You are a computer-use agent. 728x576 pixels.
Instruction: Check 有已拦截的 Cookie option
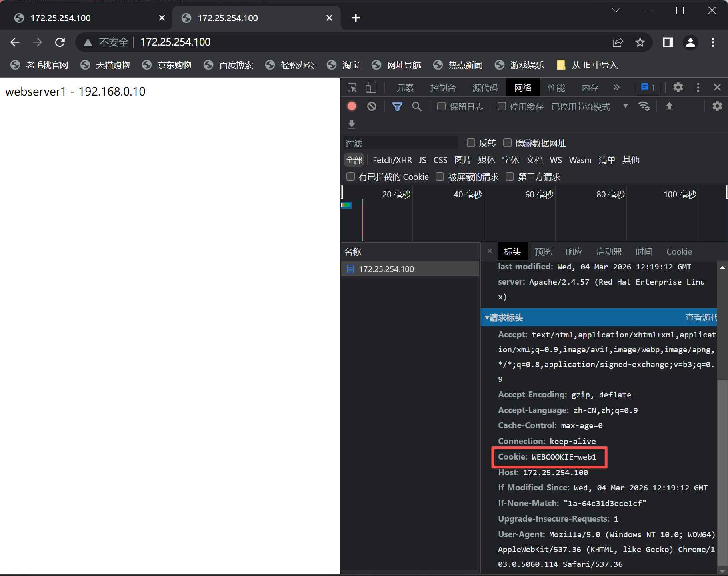(350, 177)
